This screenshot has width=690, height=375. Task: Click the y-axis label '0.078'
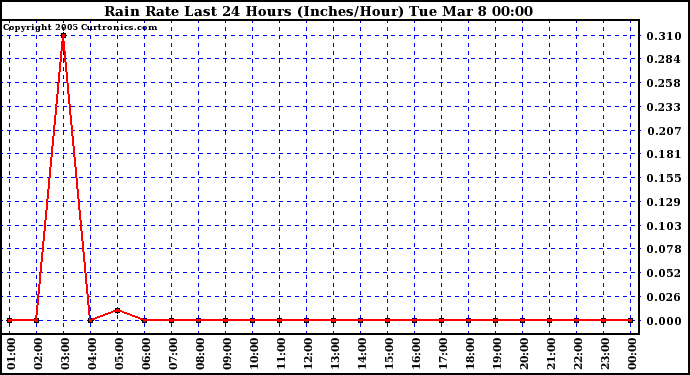(x=664, y=249)
